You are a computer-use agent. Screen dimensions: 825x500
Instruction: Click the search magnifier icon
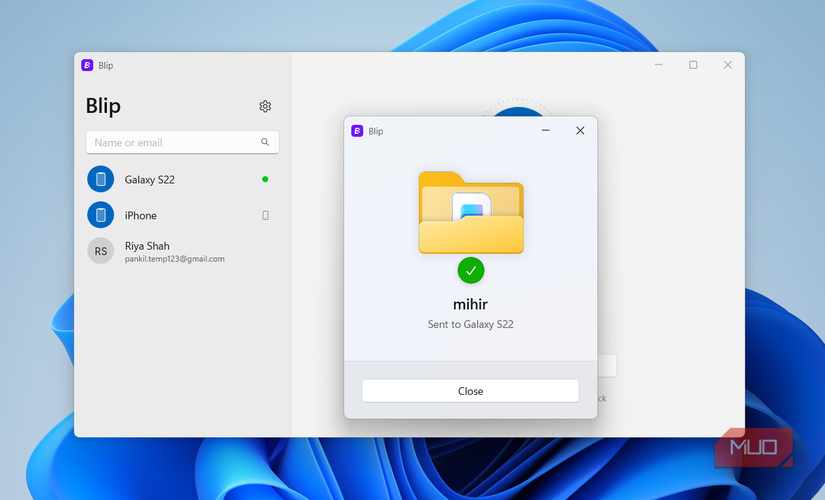(265, 142)
